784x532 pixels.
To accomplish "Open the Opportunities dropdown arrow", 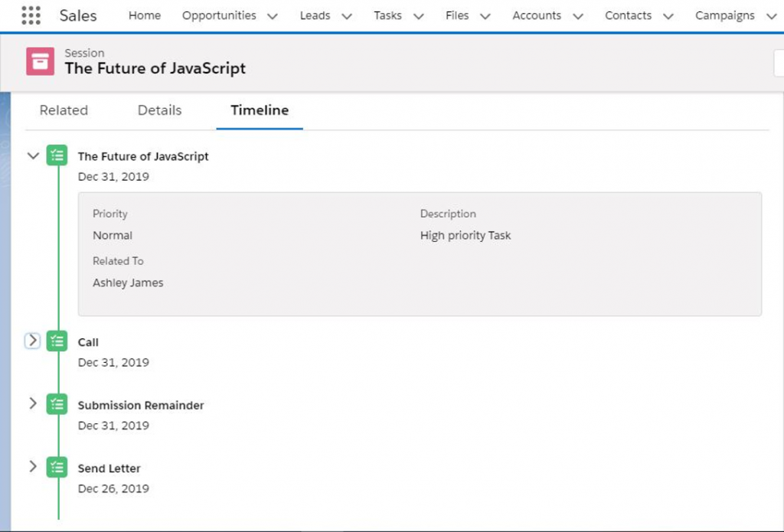I will 273,16.
